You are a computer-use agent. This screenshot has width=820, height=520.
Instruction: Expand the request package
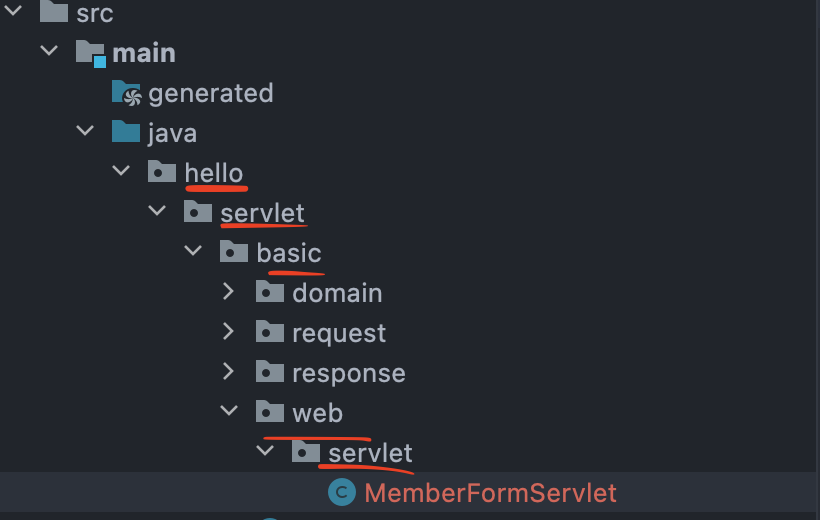tap(229, 331)
